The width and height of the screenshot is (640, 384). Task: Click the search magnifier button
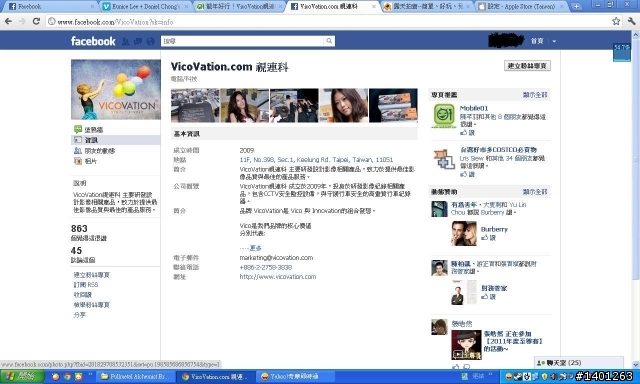pos(329,41)
